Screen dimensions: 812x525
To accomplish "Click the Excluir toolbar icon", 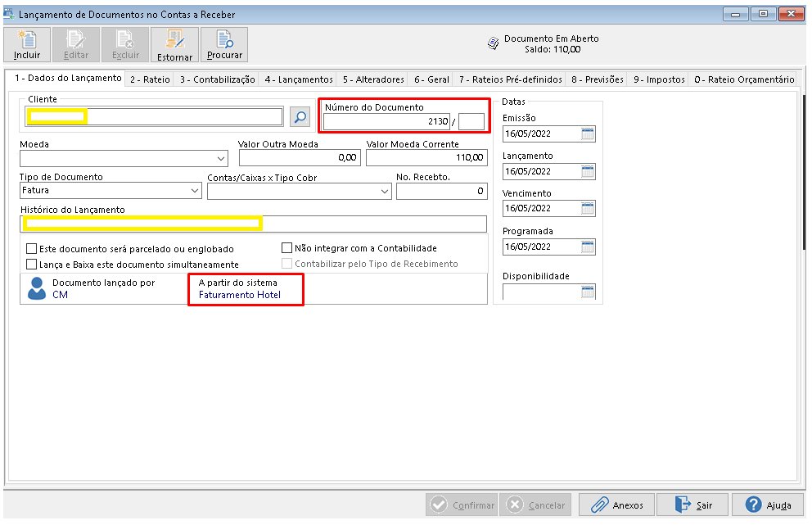I will 125,44.
